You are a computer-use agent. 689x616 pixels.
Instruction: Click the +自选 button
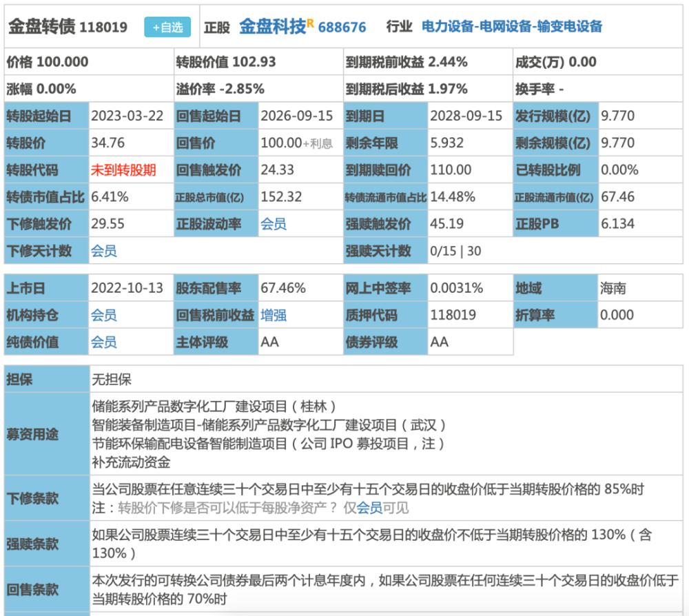coord(167,28)
